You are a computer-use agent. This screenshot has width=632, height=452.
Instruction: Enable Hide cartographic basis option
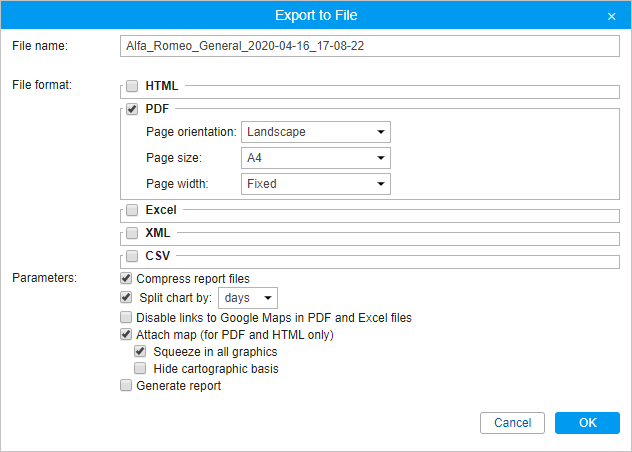[140, 369]
